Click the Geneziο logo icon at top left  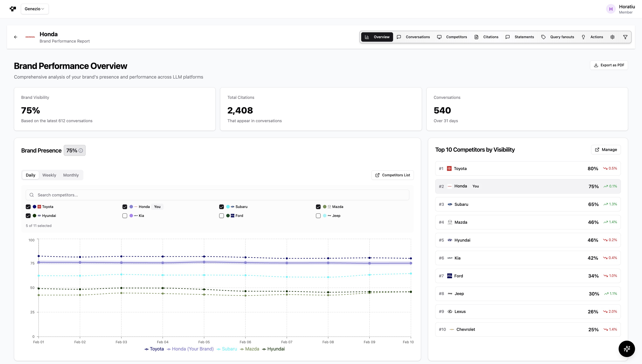[13, 9]
